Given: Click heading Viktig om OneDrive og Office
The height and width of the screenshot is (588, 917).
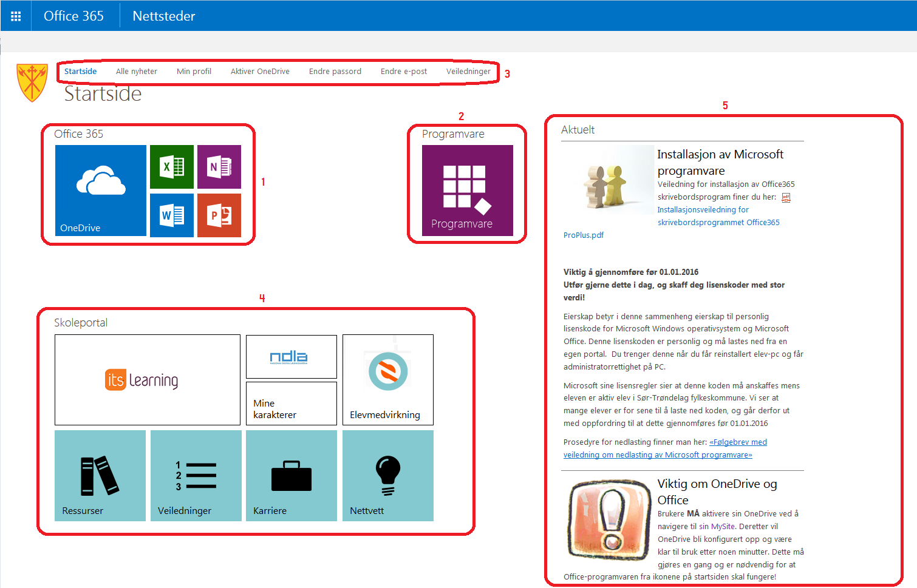Looking at the screenshot, I should point(717,492).
